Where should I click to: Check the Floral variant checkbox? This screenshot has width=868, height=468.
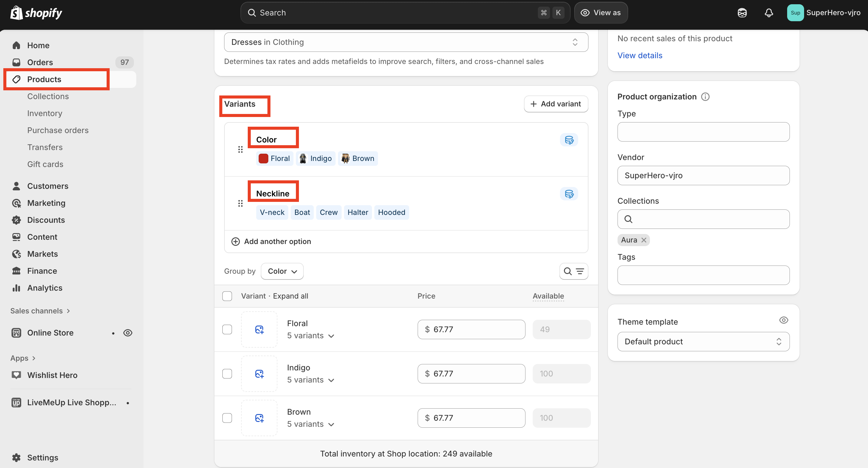point(227,329)
